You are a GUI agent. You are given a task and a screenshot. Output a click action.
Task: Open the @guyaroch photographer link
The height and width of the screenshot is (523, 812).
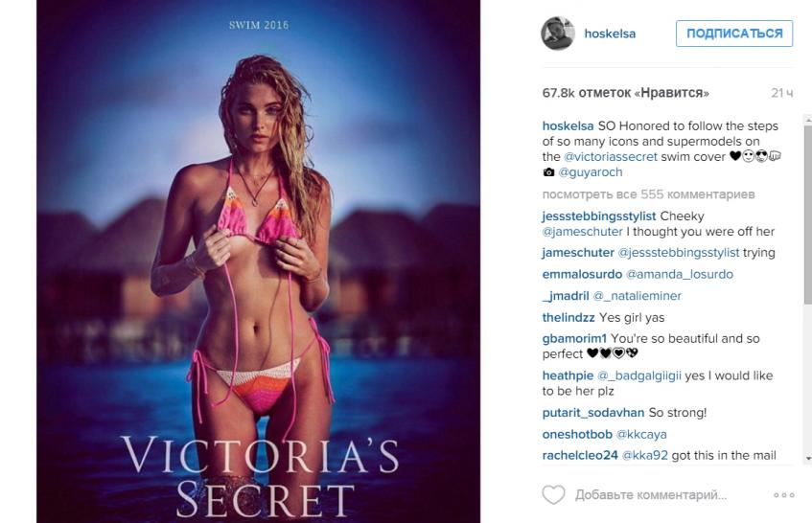click(590, 172)
